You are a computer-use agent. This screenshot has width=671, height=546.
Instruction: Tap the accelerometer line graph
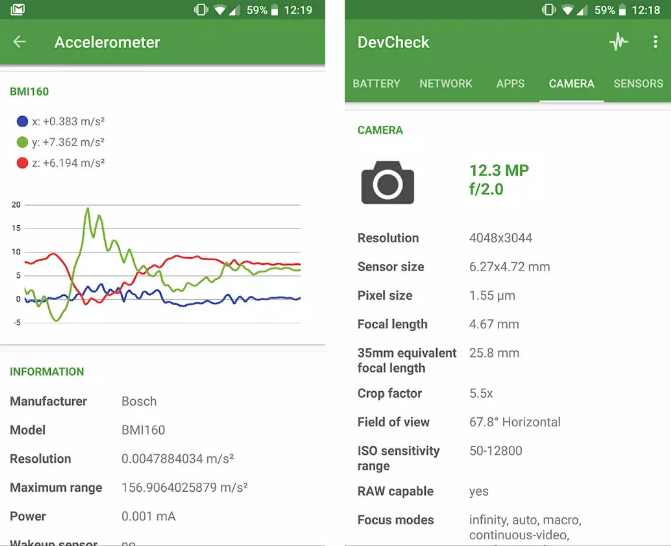coord(162,264)
